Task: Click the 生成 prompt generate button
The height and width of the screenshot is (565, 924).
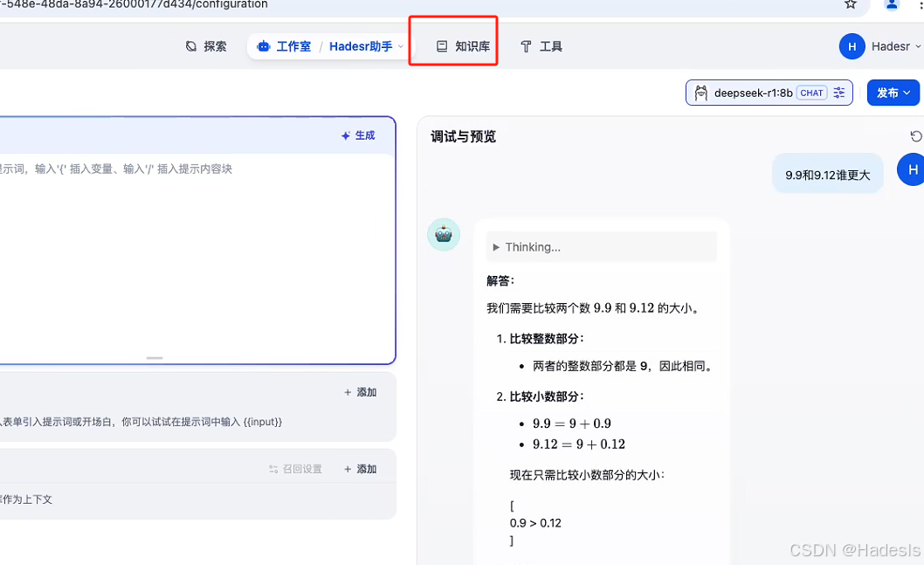Action: (x=358, y=135)
